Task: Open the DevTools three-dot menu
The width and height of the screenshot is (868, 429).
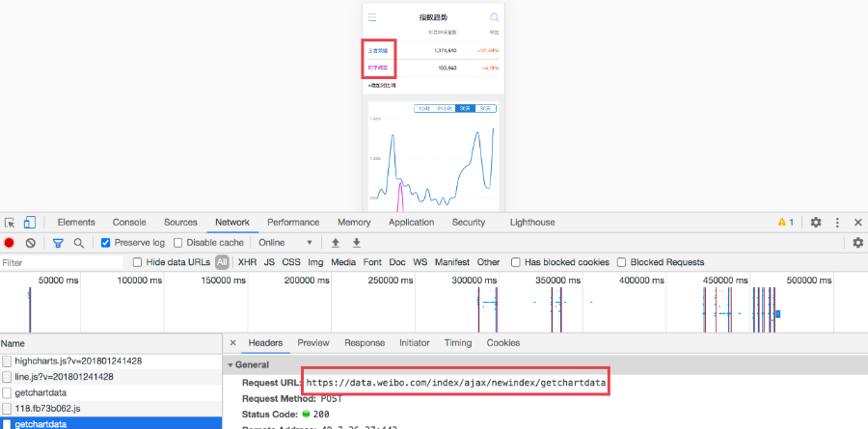Action: (x=837, y=223)
